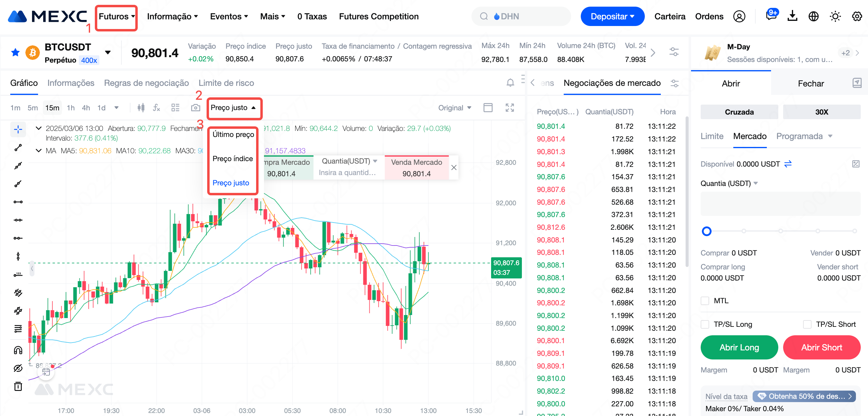This screenshot has width=868, height=416.
Task: Click the price alert bell icon
Action: click(510, 83)
